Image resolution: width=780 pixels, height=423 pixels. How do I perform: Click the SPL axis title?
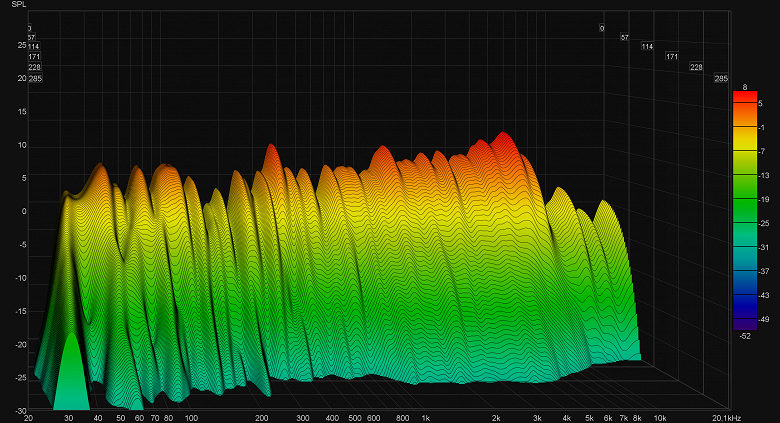click(x=18, y=5)
